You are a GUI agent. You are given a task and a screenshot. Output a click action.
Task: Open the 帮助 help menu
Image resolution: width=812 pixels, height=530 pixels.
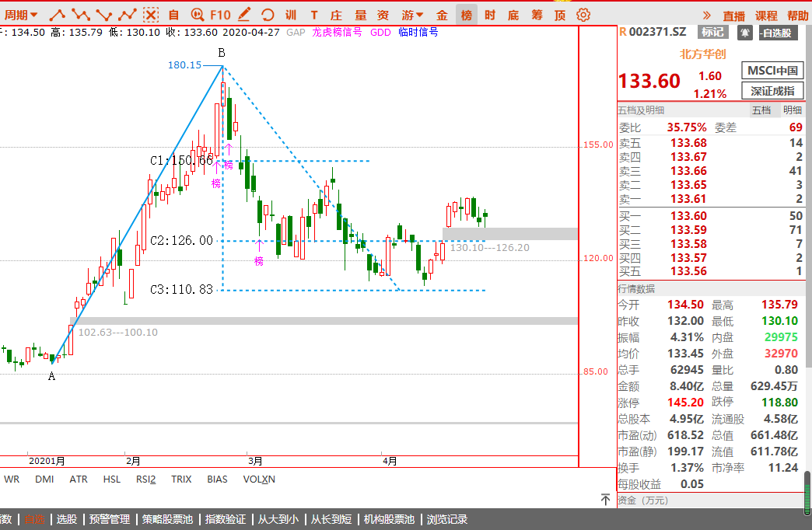coord(798,16)
